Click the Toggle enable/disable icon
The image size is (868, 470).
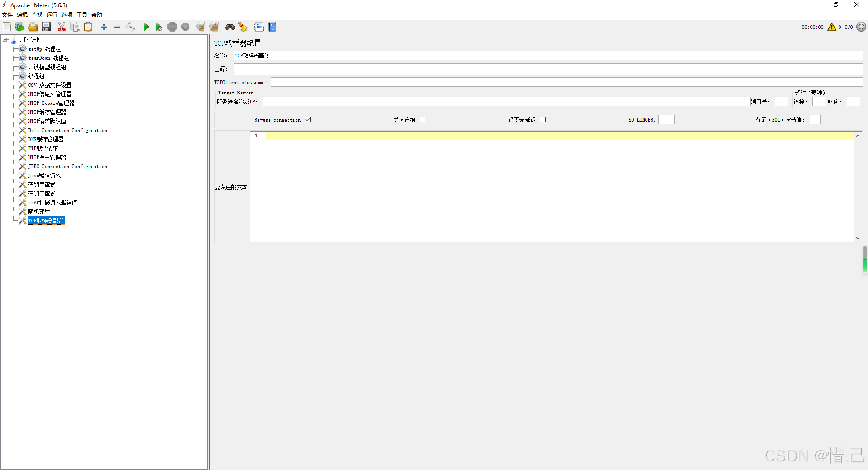tap(131, 27)
